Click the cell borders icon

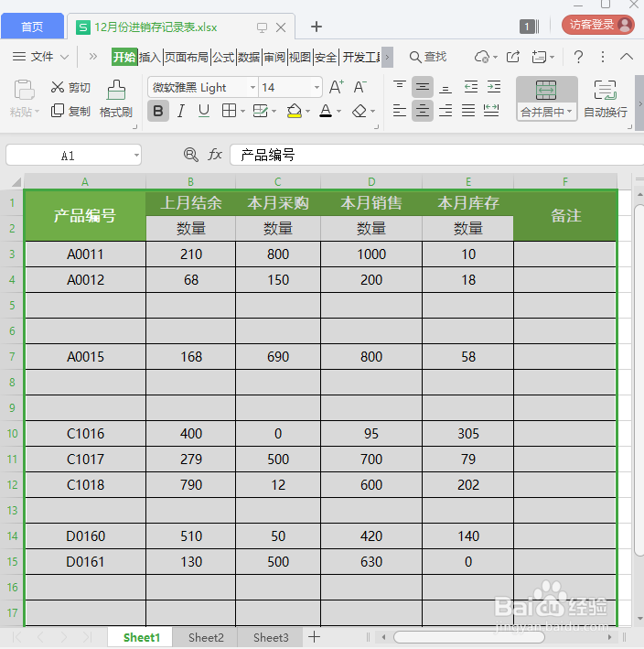[229, 111]
